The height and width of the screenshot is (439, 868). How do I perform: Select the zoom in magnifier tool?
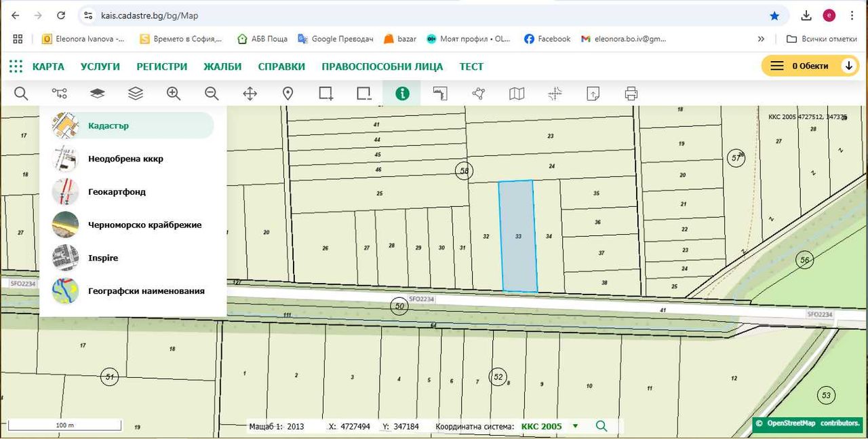tap(174, 94)
